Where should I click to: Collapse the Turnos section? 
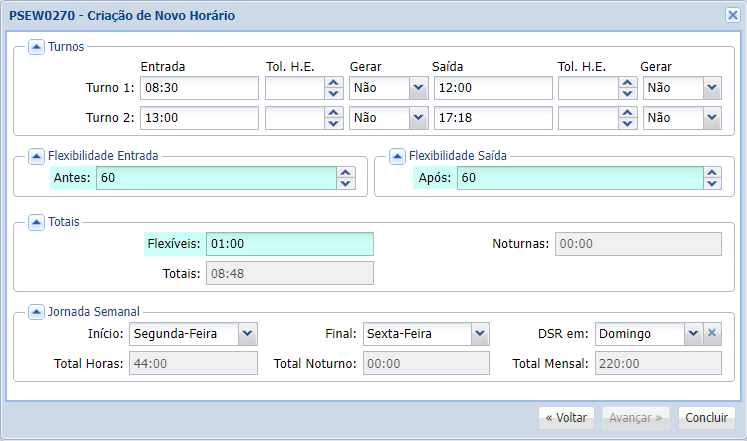[36, 46]
